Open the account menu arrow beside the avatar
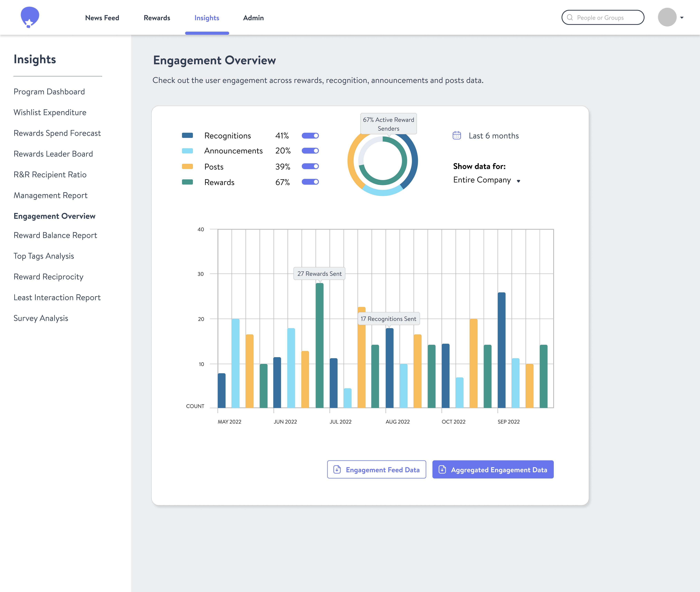The height and width of the screenshot is (592, 700). click(x=682, y=18)
